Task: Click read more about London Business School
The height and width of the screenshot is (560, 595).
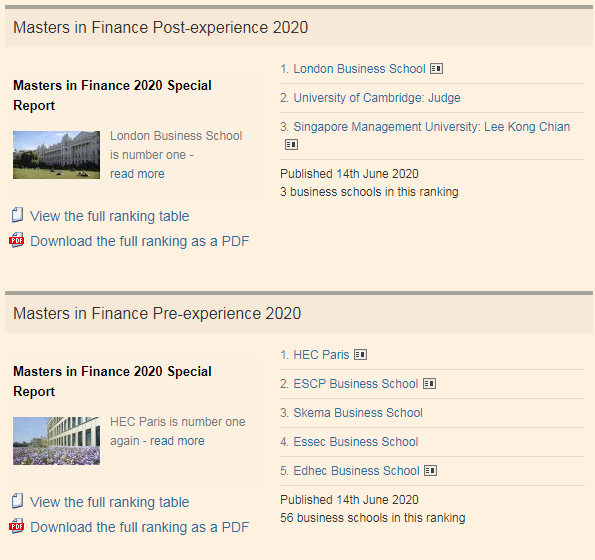Action: click(137, 174)
